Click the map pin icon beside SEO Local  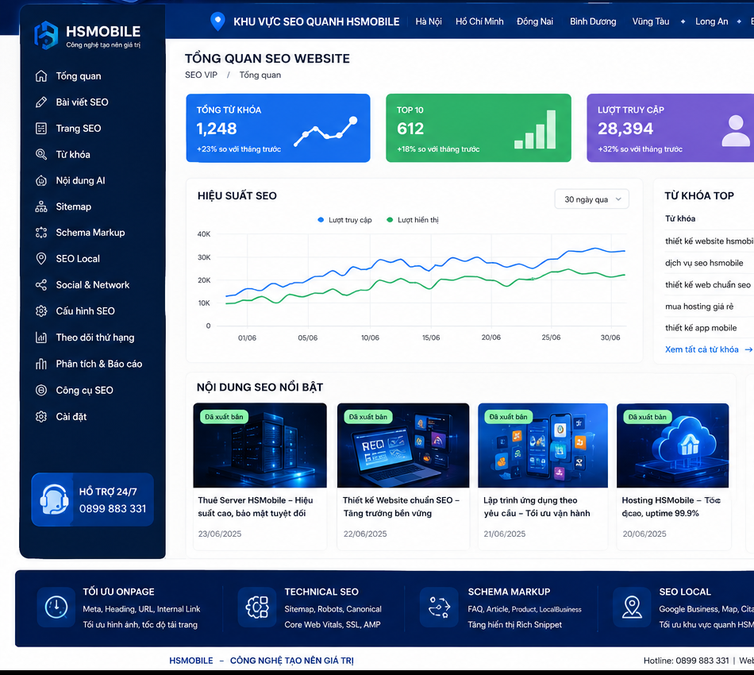(41, 259)
